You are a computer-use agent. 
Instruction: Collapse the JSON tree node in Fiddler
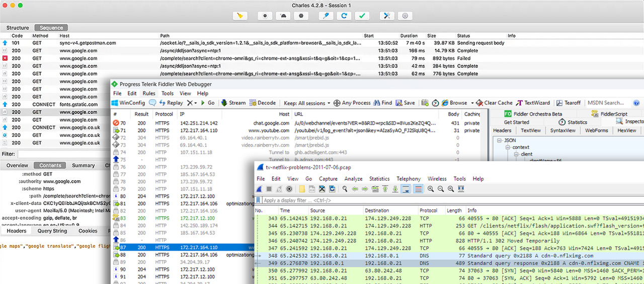[500, 140]
